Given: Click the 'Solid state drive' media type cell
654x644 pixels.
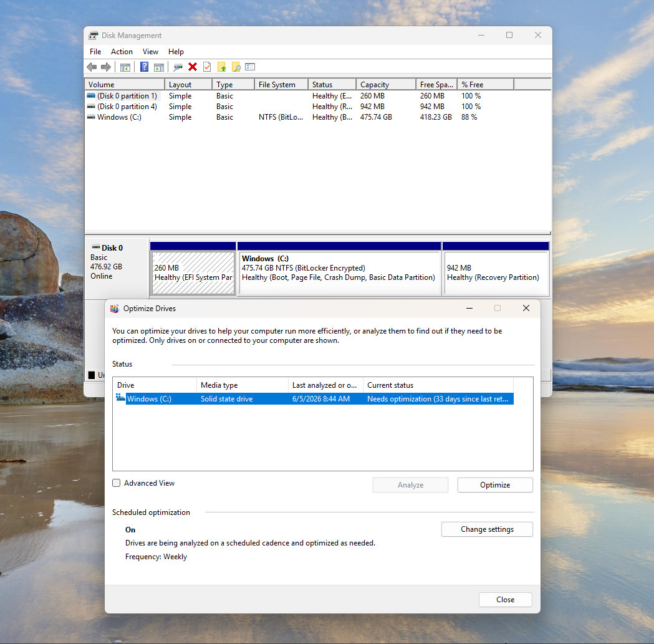Looking at the screenshot, I should pos(227,399).
